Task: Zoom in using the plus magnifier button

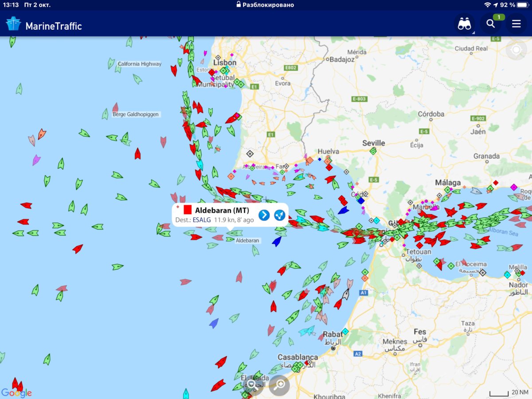Action: (x=279, y=385)
